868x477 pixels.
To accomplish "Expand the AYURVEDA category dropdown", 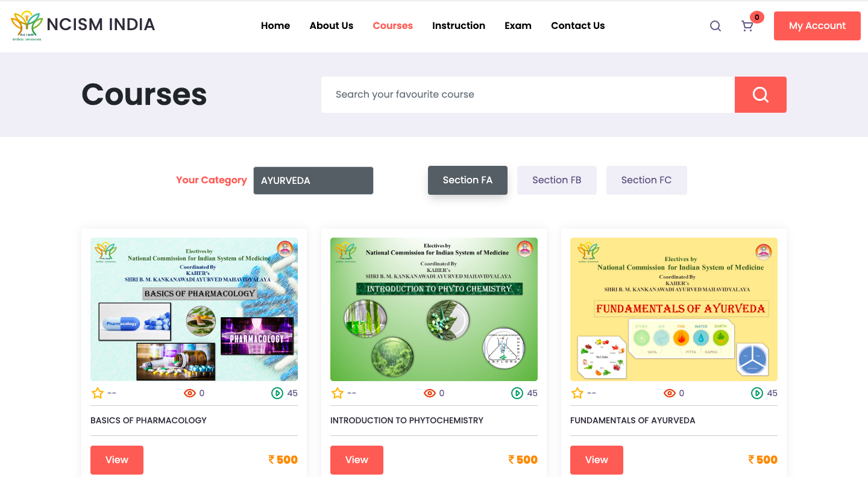I will click(x=313, y=180).
